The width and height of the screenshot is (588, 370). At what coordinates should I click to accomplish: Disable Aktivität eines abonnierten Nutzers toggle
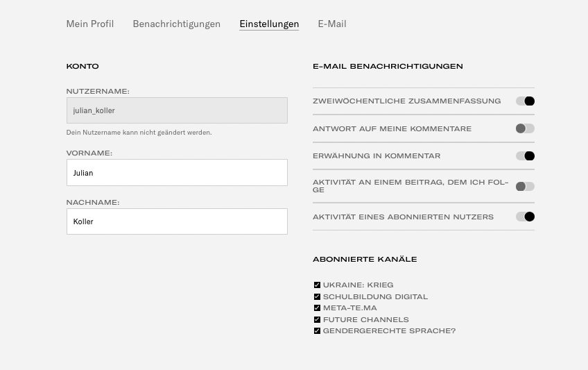[x=525, y=217]
